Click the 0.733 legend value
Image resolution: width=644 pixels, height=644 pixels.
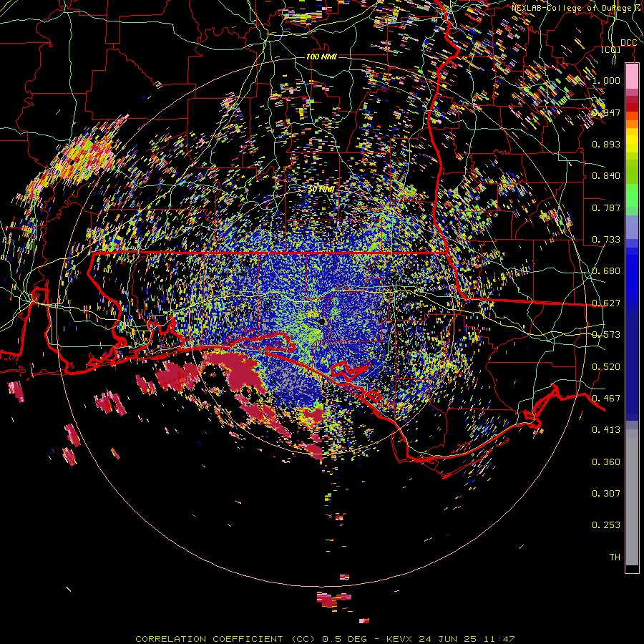coord(606,240)
